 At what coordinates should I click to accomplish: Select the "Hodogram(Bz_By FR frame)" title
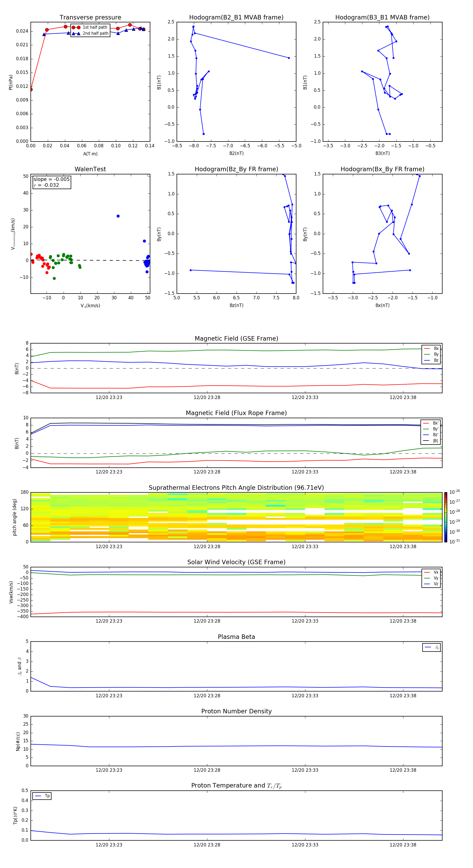click(x=236, y=169)
